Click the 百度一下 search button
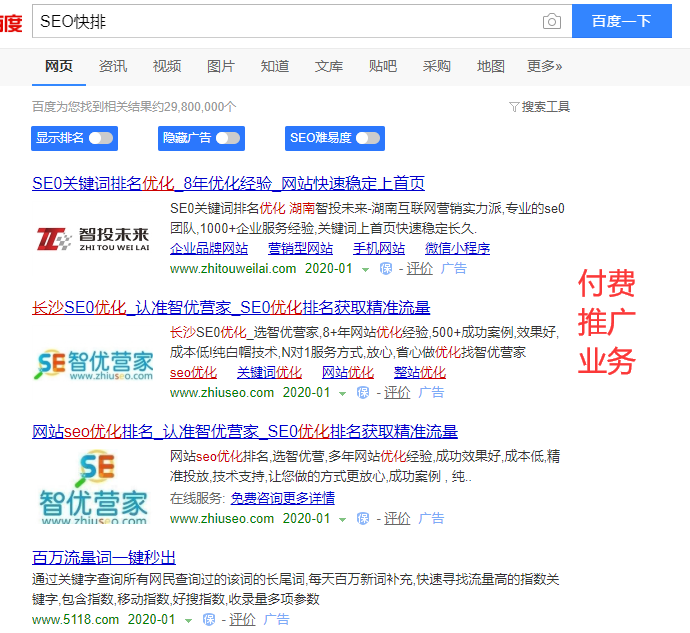This screenshot has height=633, width=690. (622, 21)
